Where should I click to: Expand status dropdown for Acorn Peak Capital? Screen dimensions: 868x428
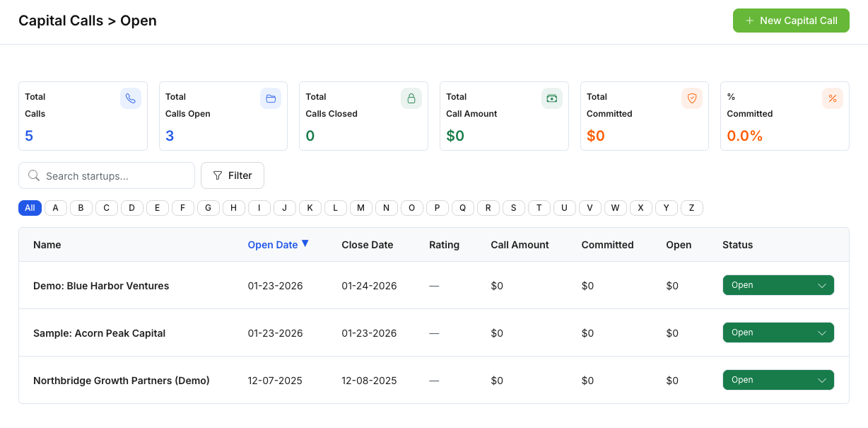(778, 332)
